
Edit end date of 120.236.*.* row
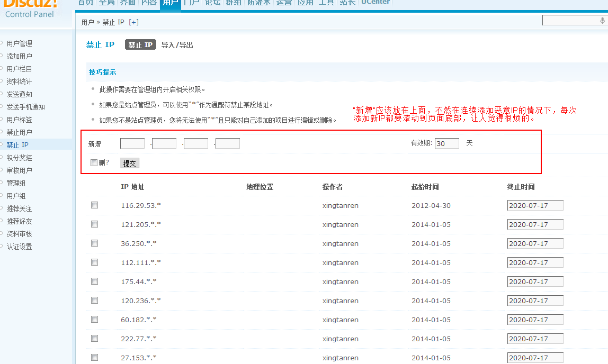point(535,300)
